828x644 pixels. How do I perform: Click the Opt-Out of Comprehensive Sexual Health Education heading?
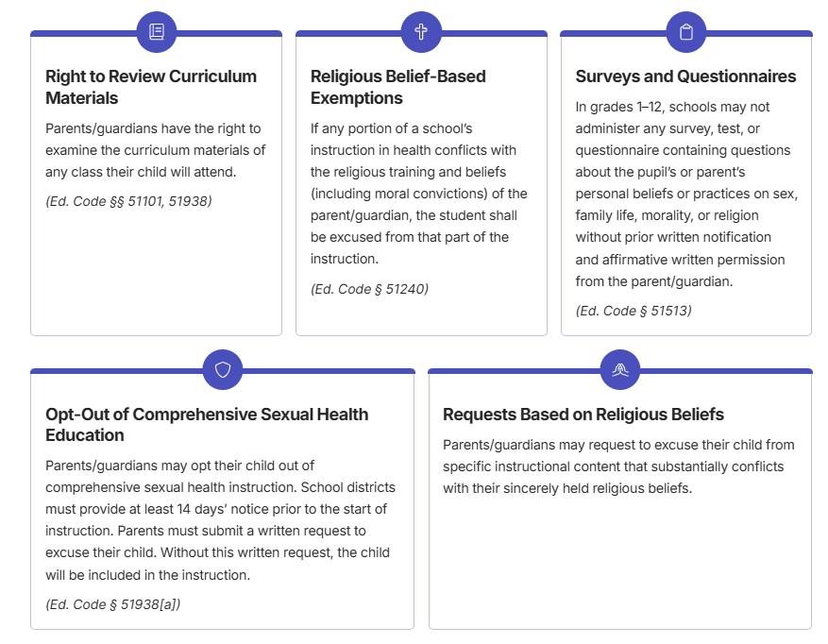tap(207, 425)
